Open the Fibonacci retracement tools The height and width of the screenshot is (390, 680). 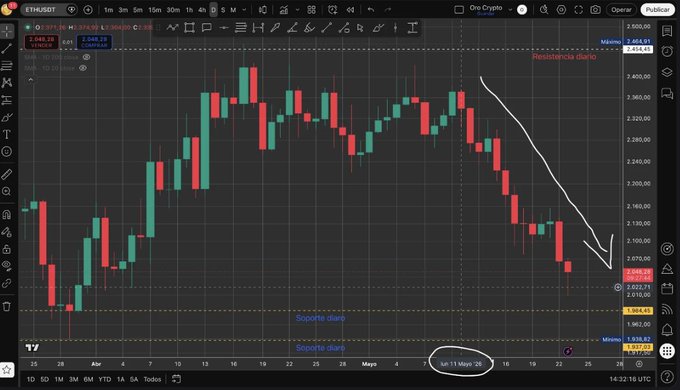[x=7, y=66]
